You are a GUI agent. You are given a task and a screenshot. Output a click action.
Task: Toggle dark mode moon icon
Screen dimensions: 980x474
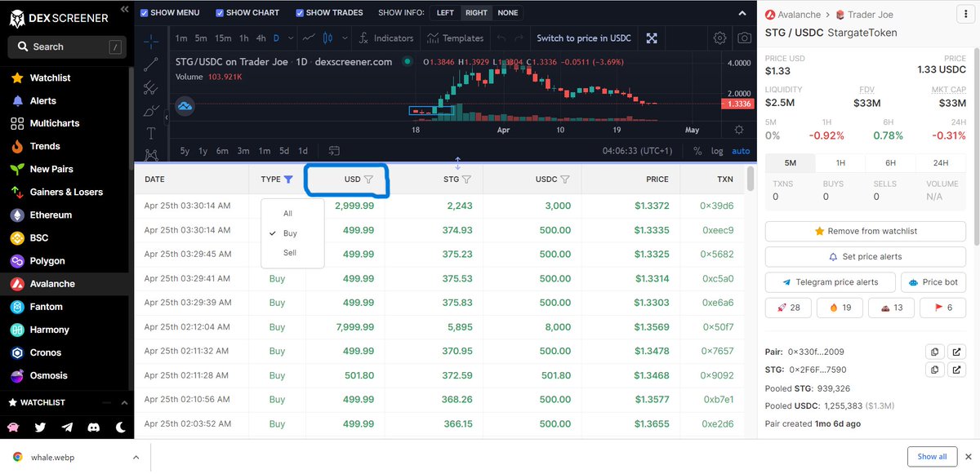(120, 427)
